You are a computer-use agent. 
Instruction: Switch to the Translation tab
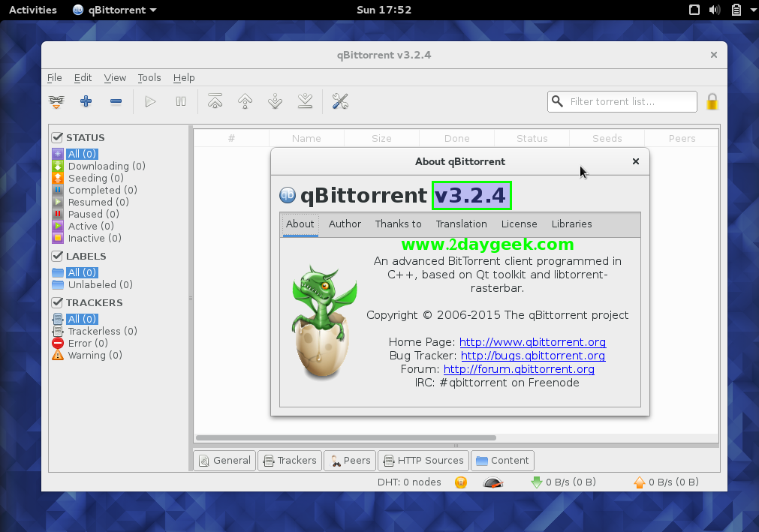(x=461, y=224)
